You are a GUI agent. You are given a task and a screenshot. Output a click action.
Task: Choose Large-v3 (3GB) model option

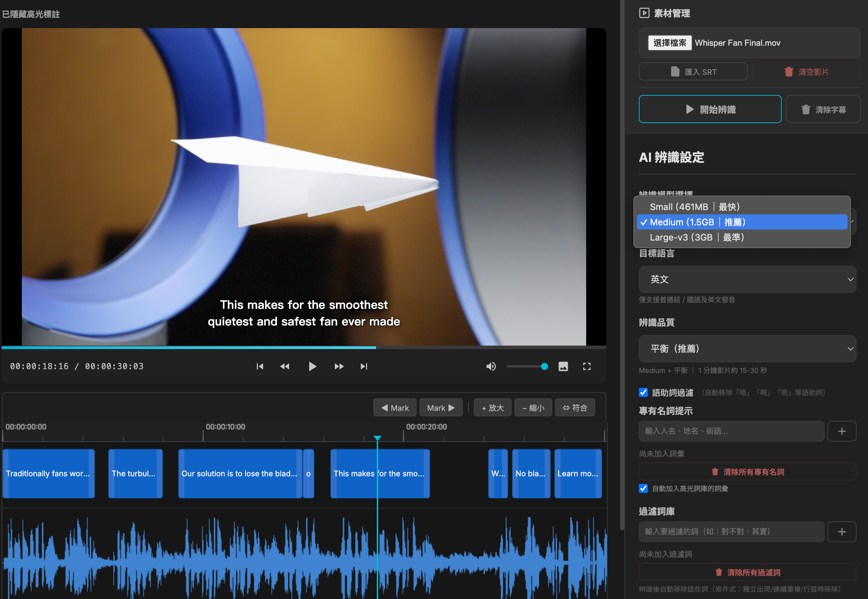pos(696,237)
